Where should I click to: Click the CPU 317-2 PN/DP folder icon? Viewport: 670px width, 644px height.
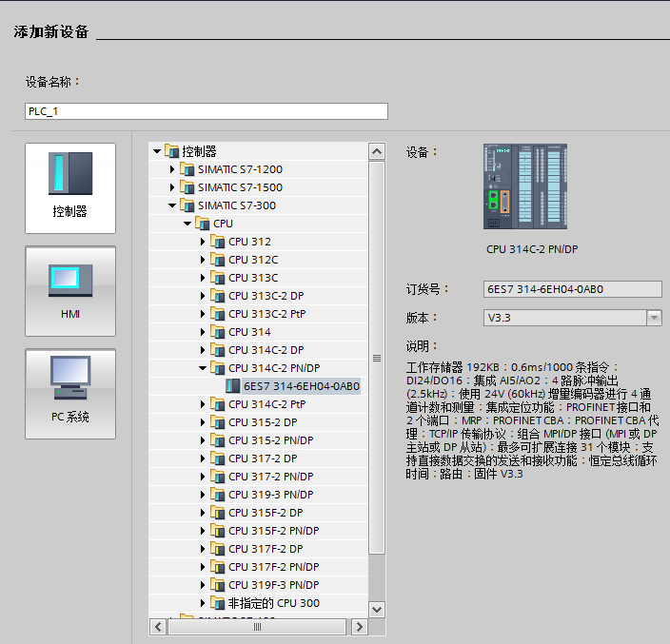pyautogui.click(x=218, y=477)
